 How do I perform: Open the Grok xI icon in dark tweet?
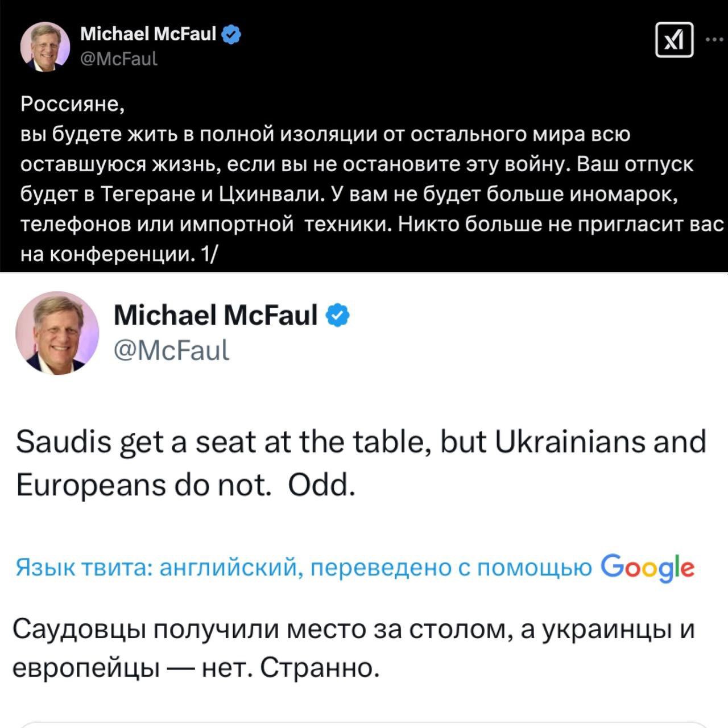(x=675, y=40)
